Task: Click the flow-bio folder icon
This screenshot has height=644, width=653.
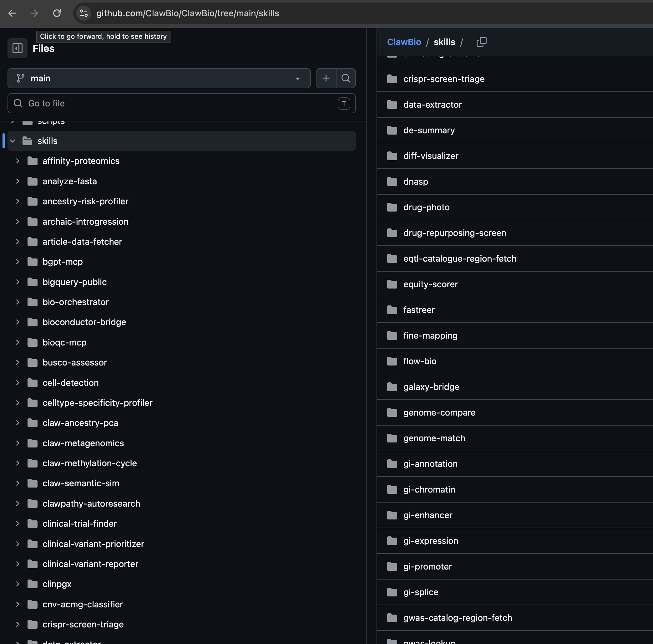Action: click(392, 361)
